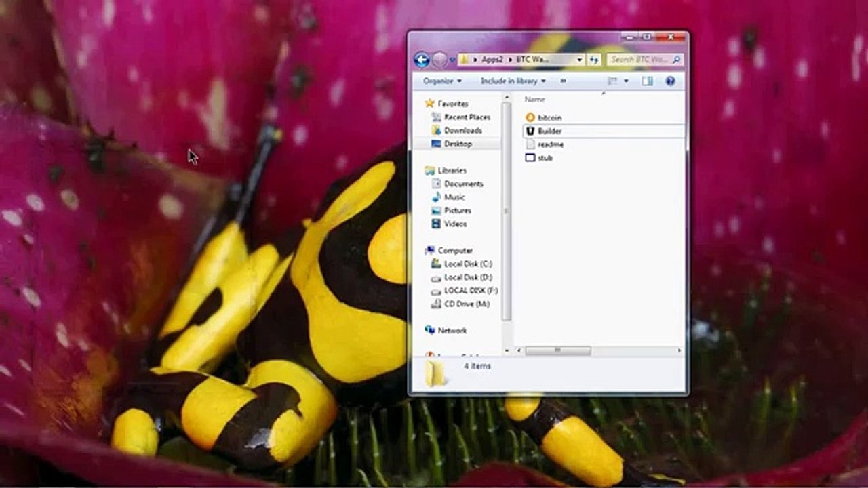Select Desktop in the navigation pane
Image resolution: width=868 pixels, height=488 pixels.
[457, 144]
